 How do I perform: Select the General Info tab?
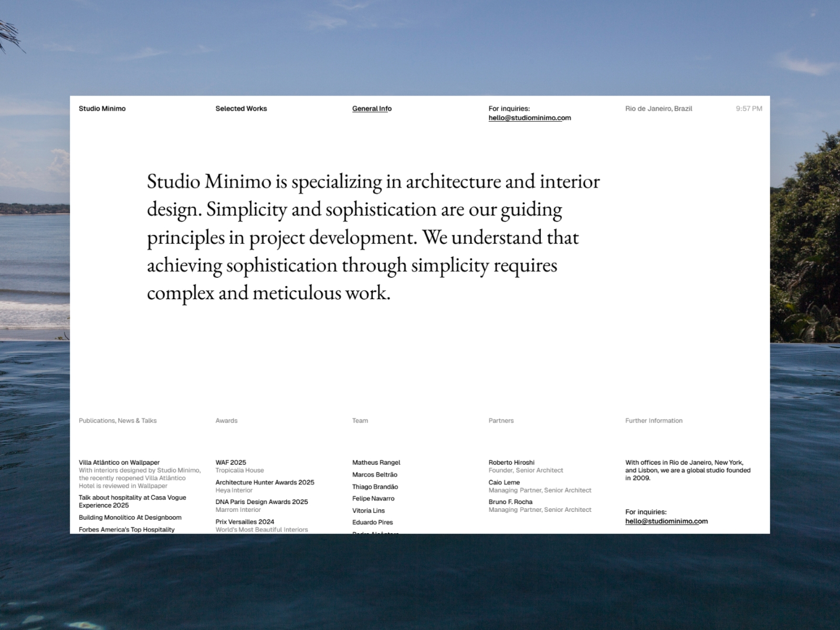pyautogui.click(x=371, y=109)
